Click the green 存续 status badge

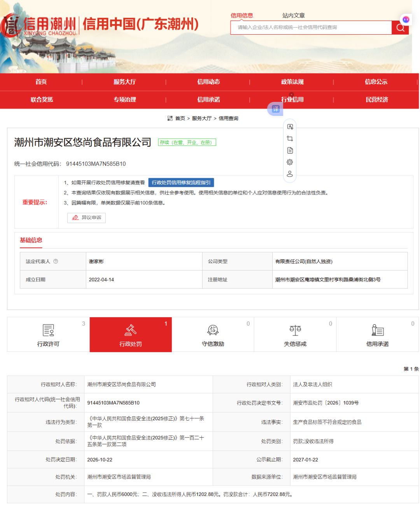coord(187,142)
